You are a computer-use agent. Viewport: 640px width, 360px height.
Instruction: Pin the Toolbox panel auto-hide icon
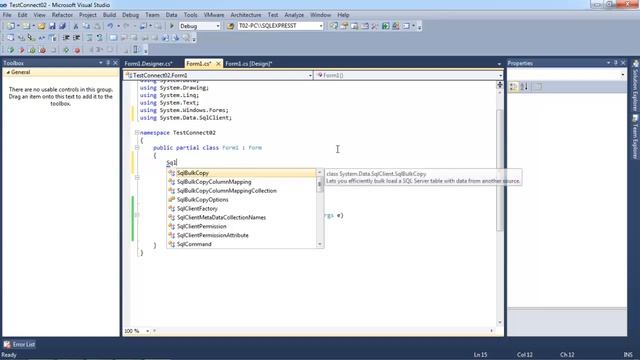108,63
